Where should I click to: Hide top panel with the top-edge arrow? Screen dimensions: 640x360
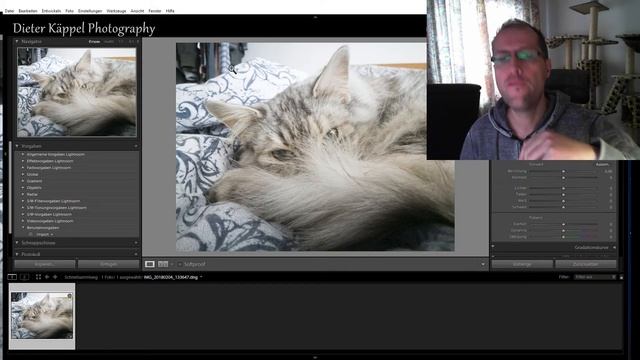pos(315,17)
